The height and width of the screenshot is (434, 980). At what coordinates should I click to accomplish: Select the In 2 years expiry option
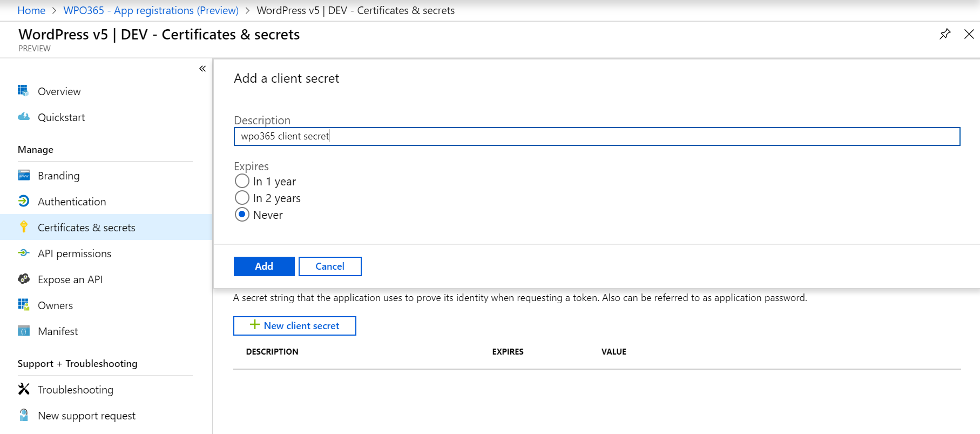coord(242,197)
